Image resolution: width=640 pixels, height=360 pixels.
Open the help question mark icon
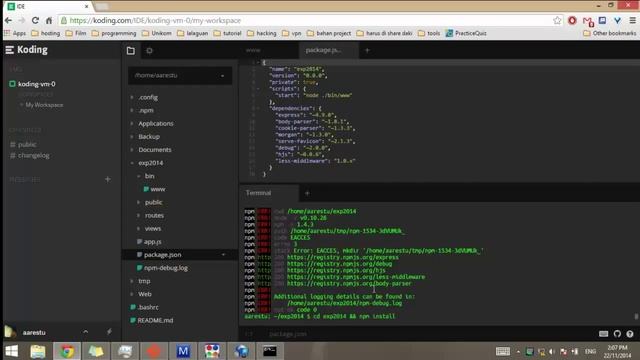(630, 334)
